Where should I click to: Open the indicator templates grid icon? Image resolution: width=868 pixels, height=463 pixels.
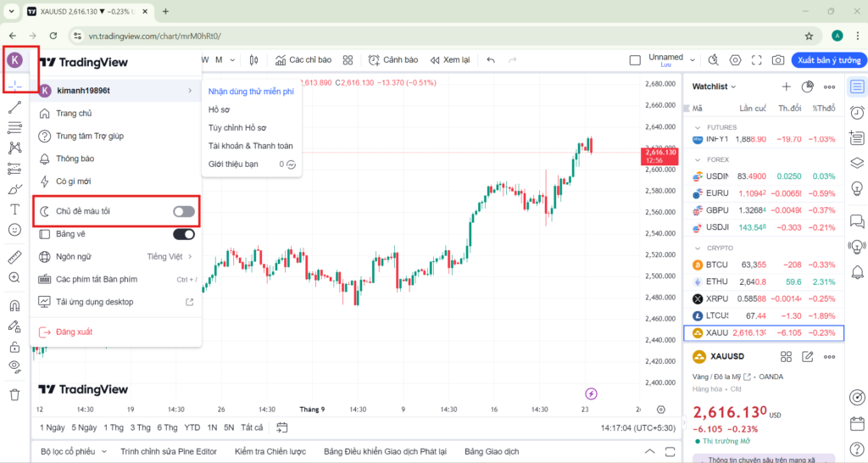[348, 60]
